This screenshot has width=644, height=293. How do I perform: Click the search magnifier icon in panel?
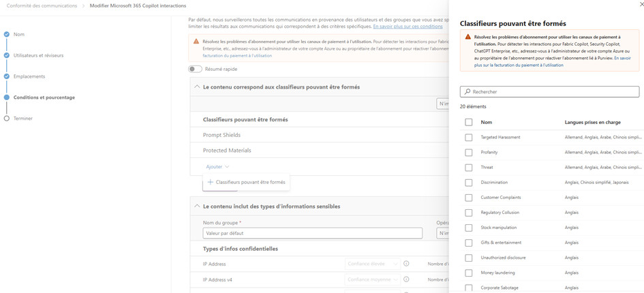click(x=467, y=92)
